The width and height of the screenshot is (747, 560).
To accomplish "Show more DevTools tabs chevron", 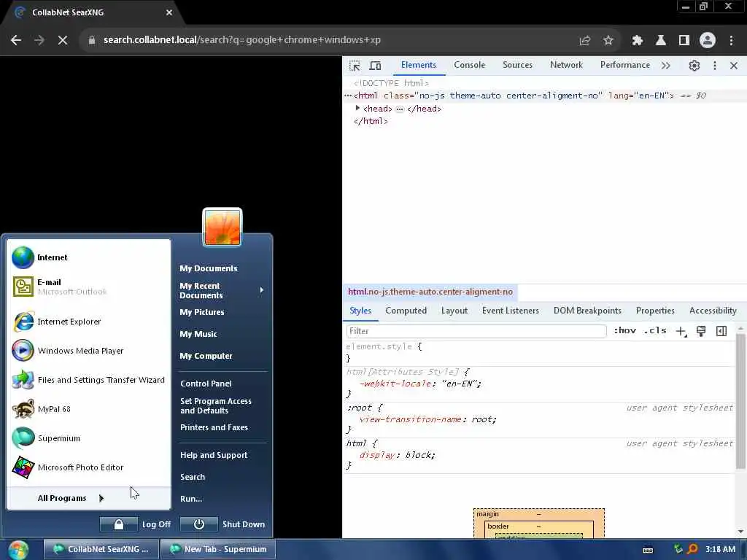I will 665,66.
